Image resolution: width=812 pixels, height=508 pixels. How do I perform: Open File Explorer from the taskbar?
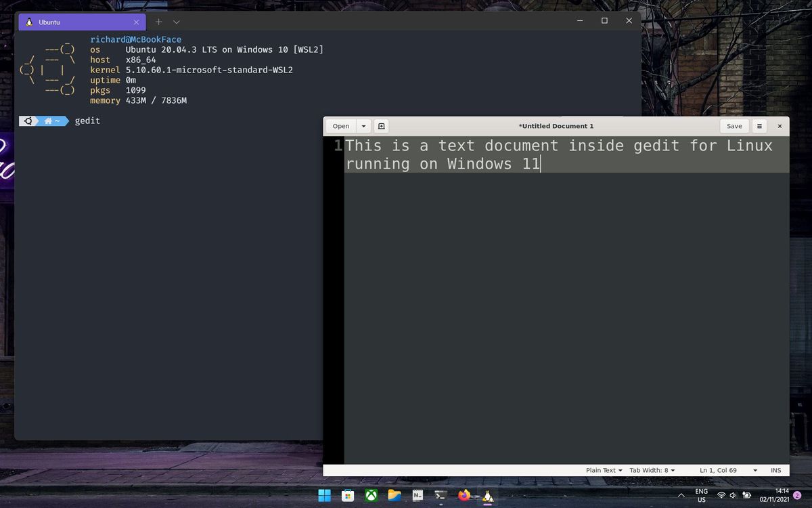coord(394,496)
